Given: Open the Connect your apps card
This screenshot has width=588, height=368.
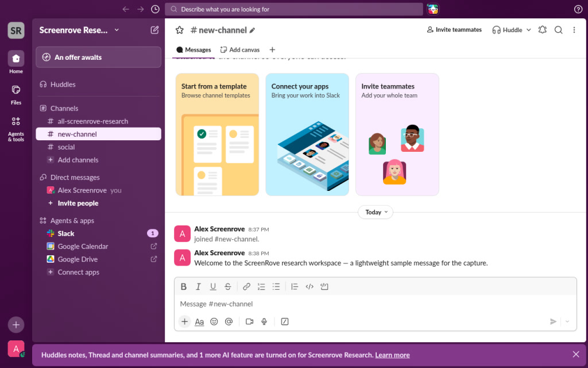Looking at the screenshot, I should tap(307, 135).
